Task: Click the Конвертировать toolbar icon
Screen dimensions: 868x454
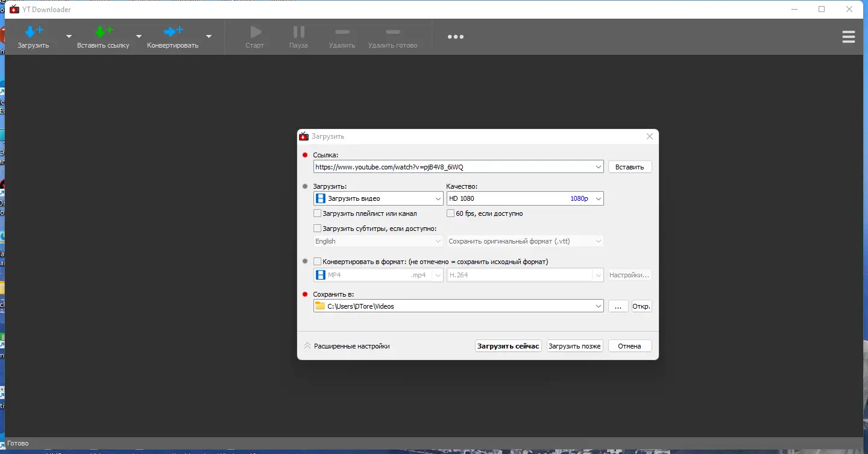Action: (172, 36)
